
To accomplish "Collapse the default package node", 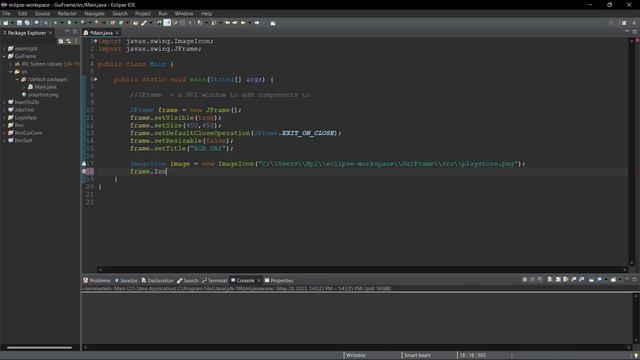I will tap(18, 79).
